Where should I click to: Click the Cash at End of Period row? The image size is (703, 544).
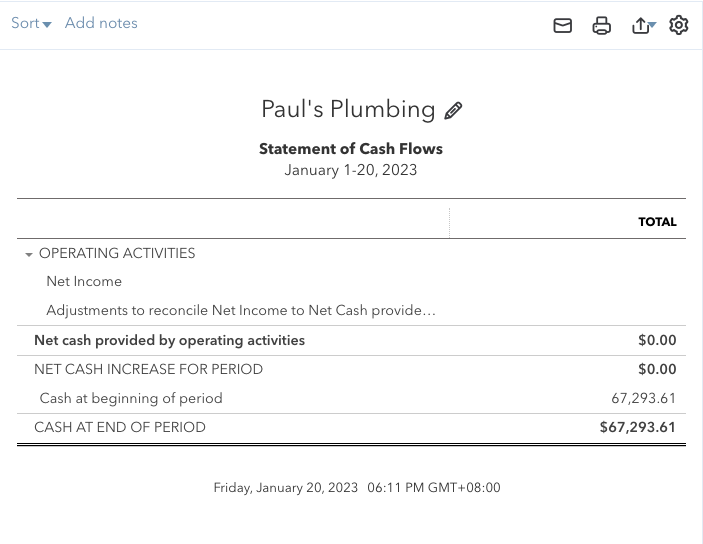pyautogui.click(x=120, y=427)
